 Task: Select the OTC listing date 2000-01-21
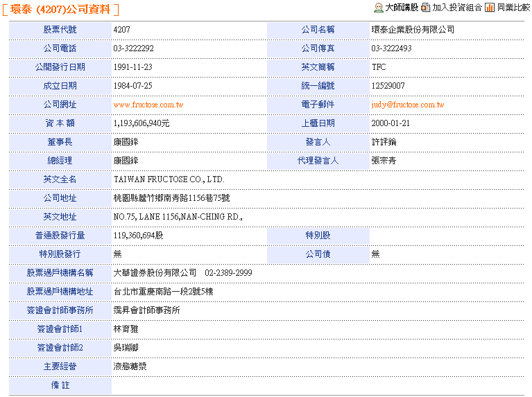point(391,123)
